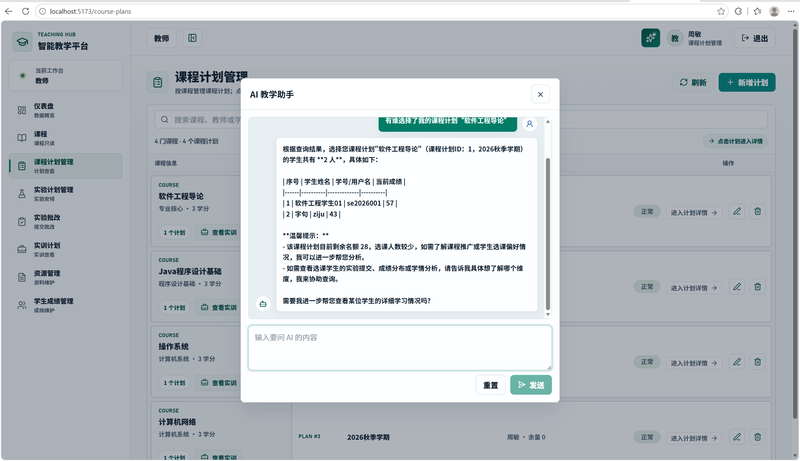Screen dimensions: 800x461
Task: Toggle the sidebar collapse icon
Action: tap(192, 38)
